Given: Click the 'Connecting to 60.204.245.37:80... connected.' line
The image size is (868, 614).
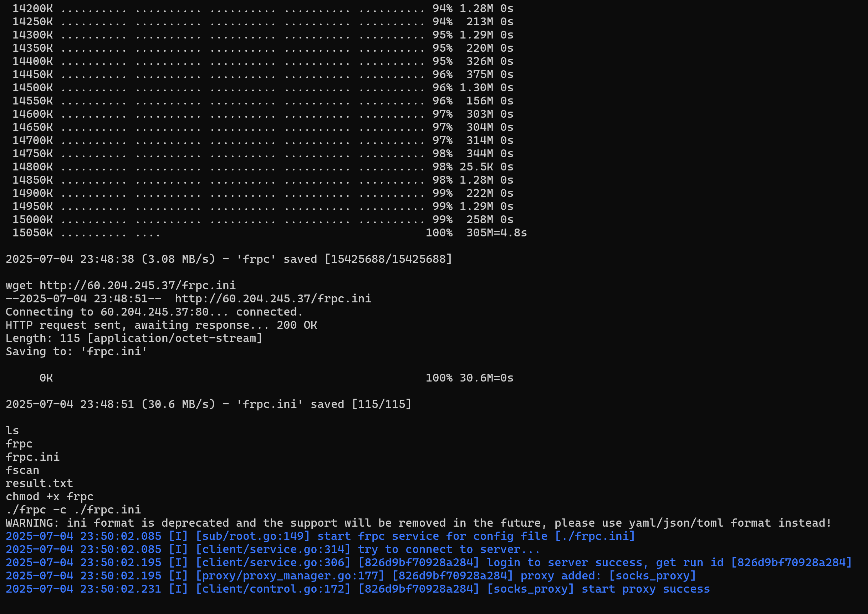Looking at the screenshot, I should (x=154, y=312).
